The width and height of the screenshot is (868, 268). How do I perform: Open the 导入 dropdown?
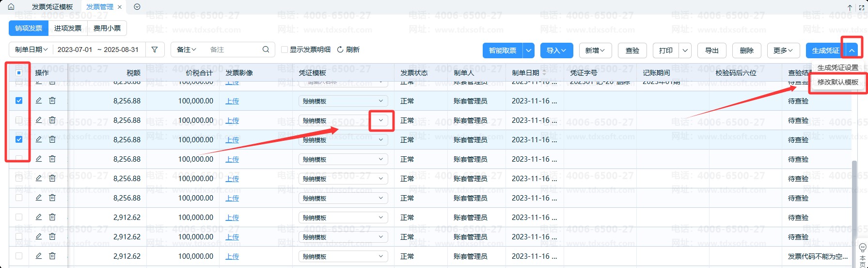click(556, 50)
